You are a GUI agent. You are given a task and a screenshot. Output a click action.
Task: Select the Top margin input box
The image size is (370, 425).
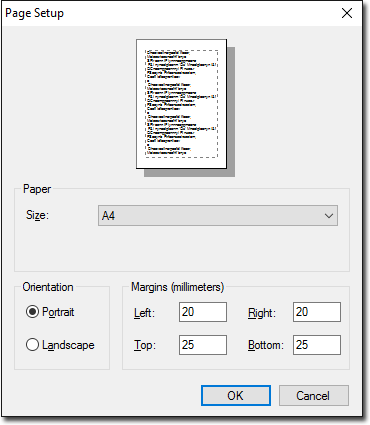(203, 345)
